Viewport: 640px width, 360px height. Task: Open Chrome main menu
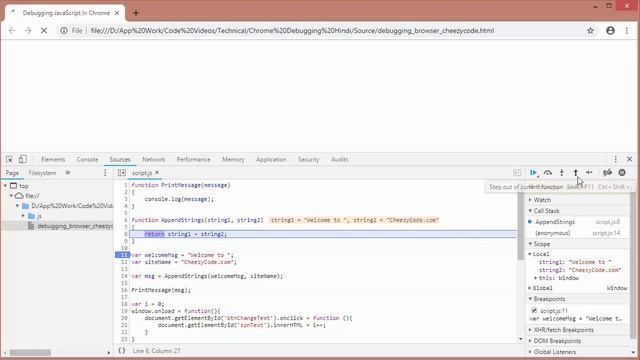(x=627, y=31)
